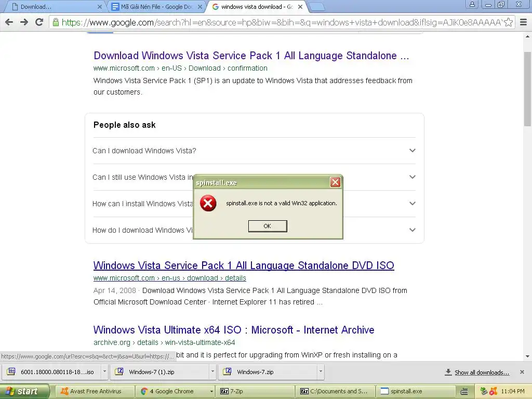Click the Chrome user profile icon
The image size is (532, 399).
click(472, 4)
